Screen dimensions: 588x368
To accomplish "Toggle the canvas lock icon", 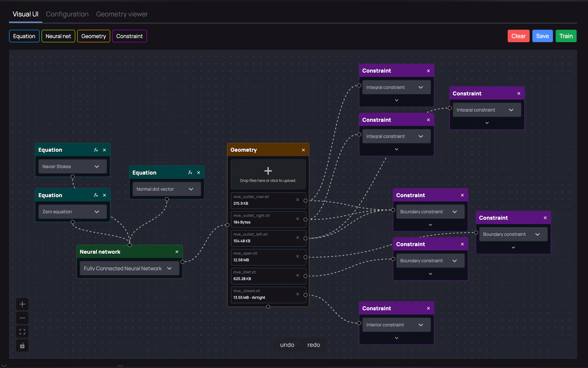I will click(22, 345).
